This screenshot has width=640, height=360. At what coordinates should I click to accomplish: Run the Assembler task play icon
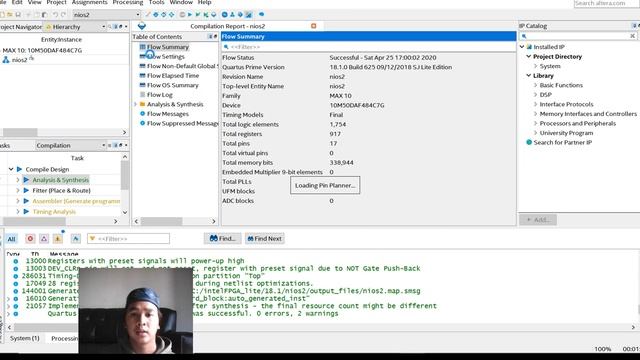26,201
